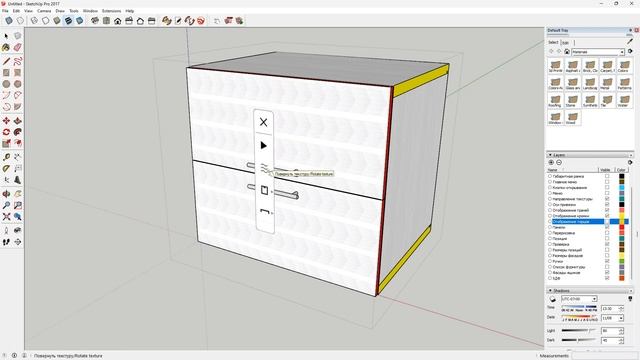Image resolution: width=640 pixels, height=360 pixels.
Task: Activate the Line pencil tool
Action: click(6, 61)
